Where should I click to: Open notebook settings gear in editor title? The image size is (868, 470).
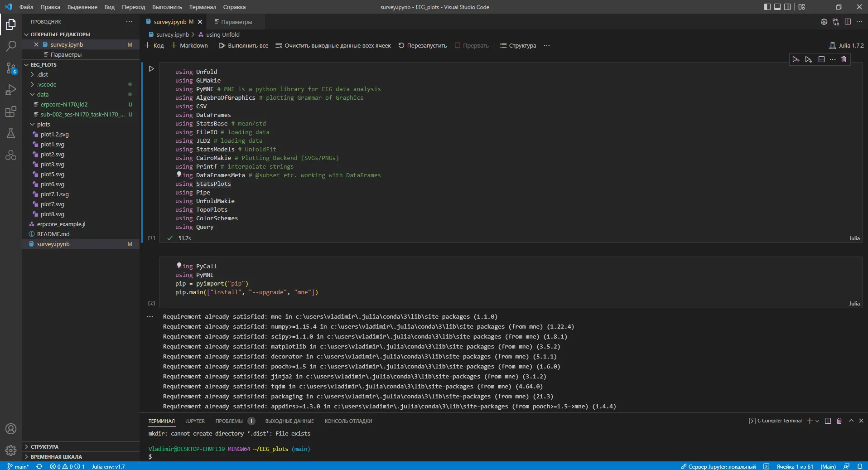coord(824,22)
